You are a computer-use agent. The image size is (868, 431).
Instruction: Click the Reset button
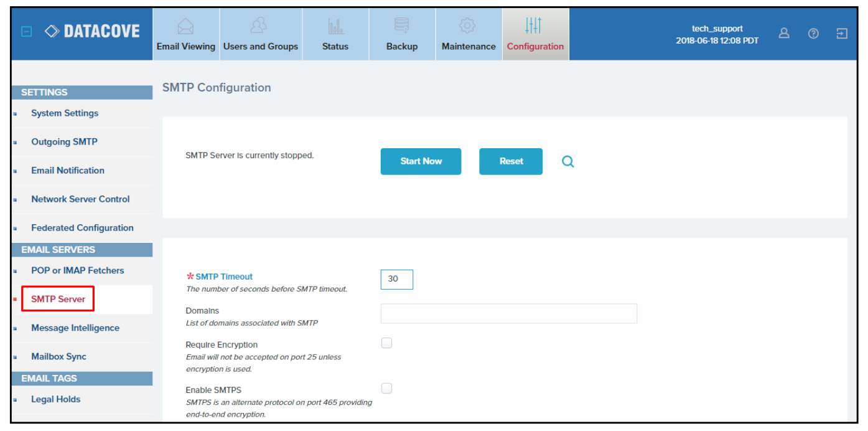pyautogui.click(x=510, y=161)
